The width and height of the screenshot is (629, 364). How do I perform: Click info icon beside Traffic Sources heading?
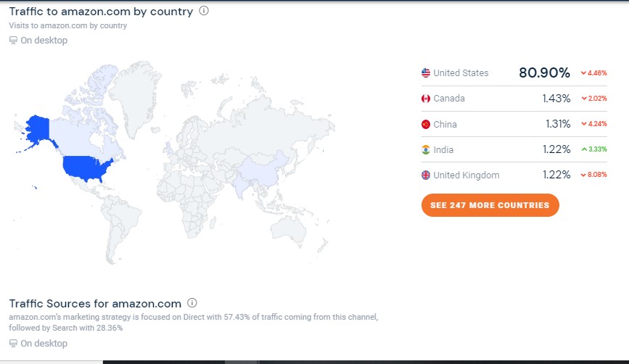pos(192,303)
